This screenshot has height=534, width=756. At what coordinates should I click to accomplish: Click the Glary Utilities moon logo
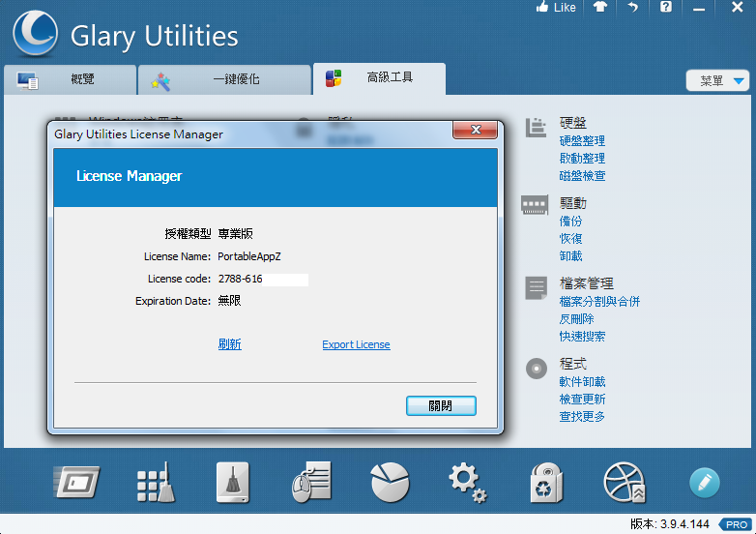(35, 33)
